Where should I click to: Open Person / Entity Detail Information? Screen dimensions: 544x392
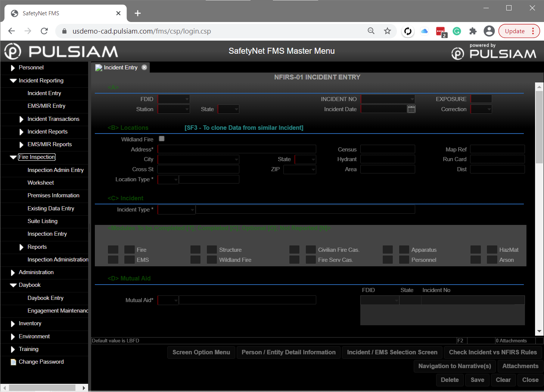click(289, 352)
